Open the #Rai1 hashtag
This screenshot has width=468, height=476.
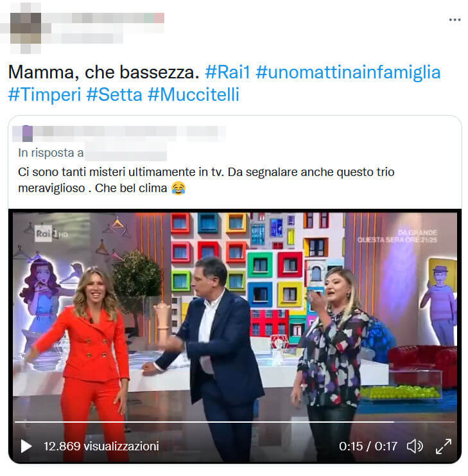click(x=227, y=72)
